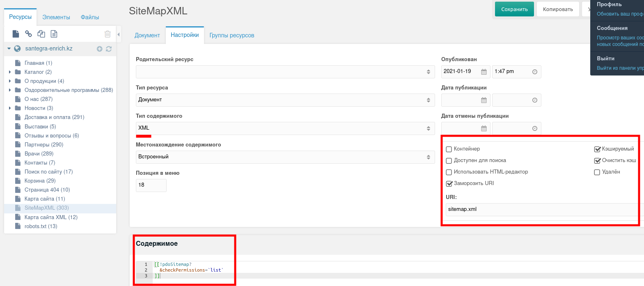This screenshot has width=644, height=286.
Task: Open the trash bin icon in resource tree
Action: pyautogui.click(x=108, y=34)
